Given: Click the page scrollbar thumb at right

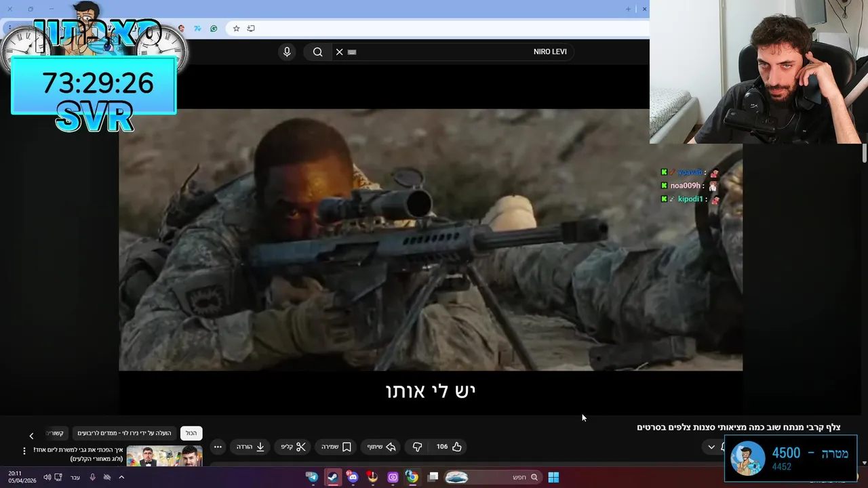Looking at the screenshot, I should 864,152.
